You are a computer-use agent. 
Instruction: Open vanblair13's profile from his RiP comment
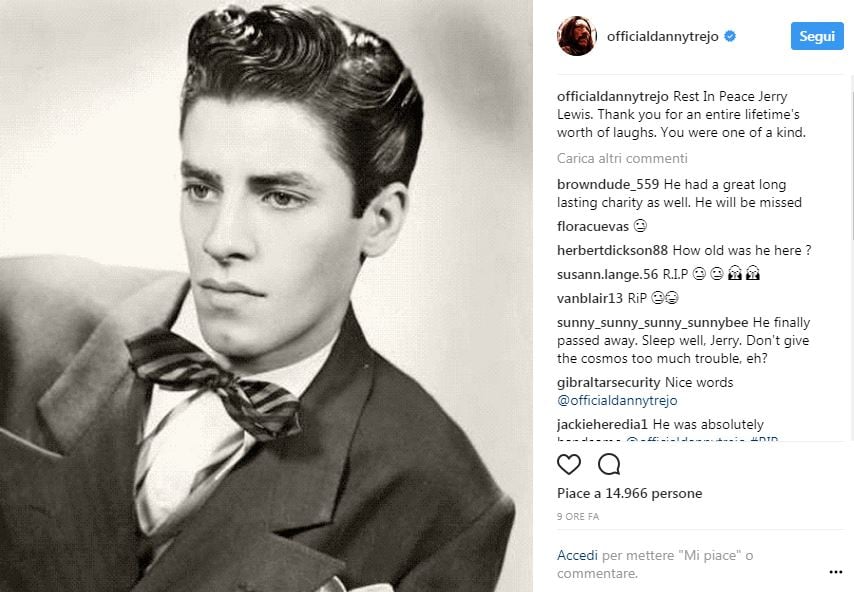[x=589, y=298]
